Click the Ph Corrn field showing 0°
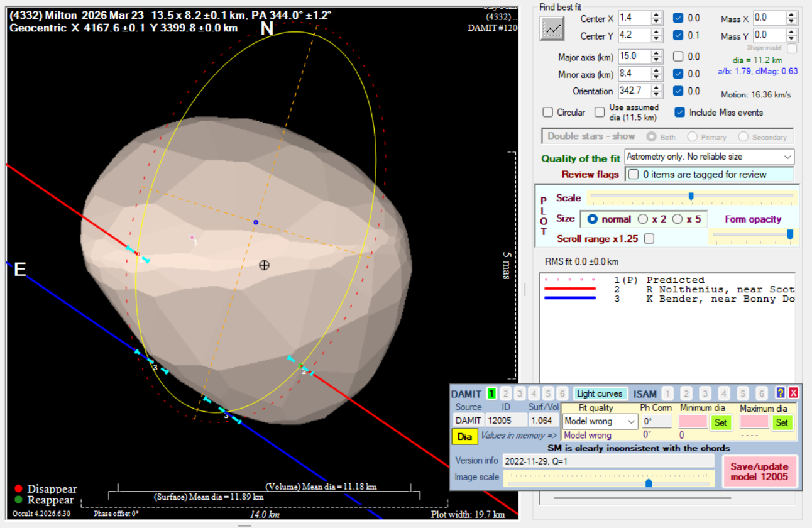This screenshot has height=528, width=812. pos(656,422)
